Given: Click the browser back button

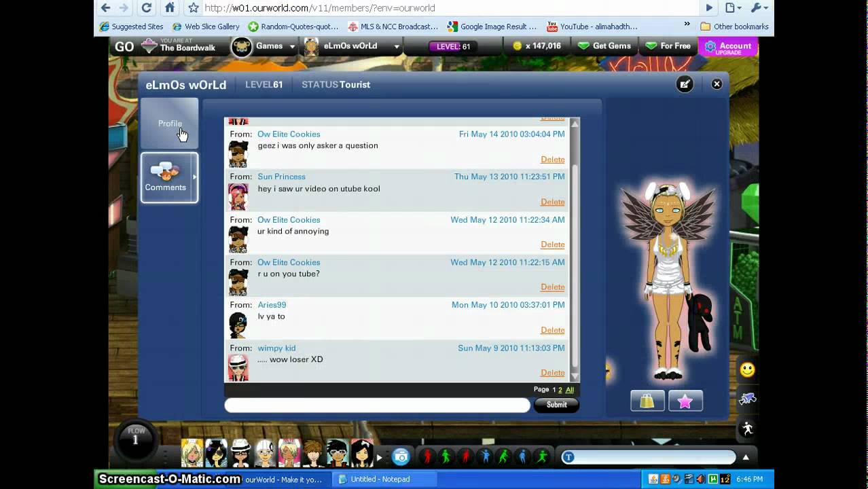Looking at the screenshot, I should click(x=105, y=8).
